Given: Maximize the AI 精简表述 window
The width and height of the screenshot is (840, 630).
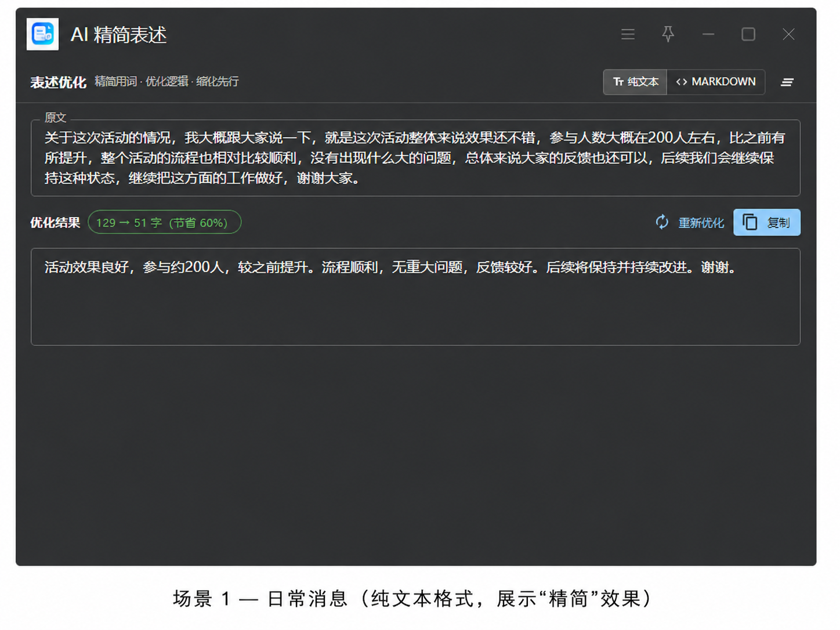Looking at the screenshot, I should pyautogui.click(x=748, y=34).
